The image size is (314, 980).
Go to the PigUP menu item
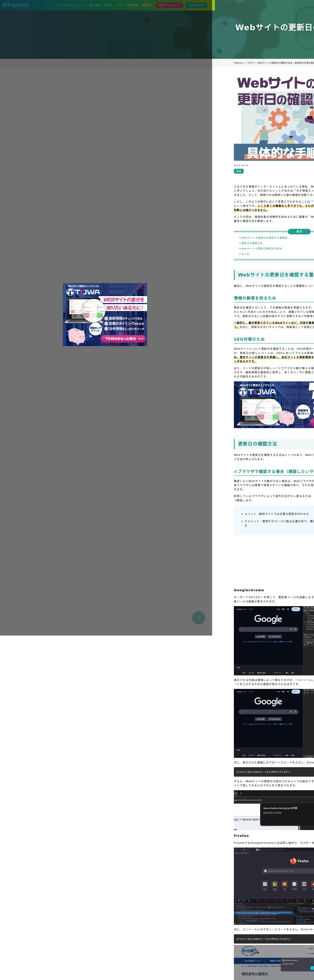(108, 5)
